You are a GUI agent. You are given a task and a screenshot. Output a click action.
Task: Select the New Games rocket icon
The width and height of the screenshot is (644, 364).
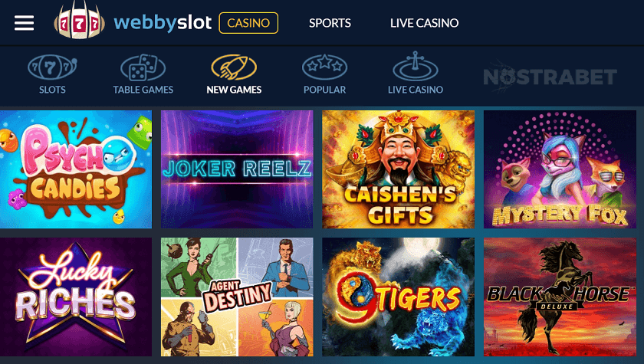click(x=234, y=67)
